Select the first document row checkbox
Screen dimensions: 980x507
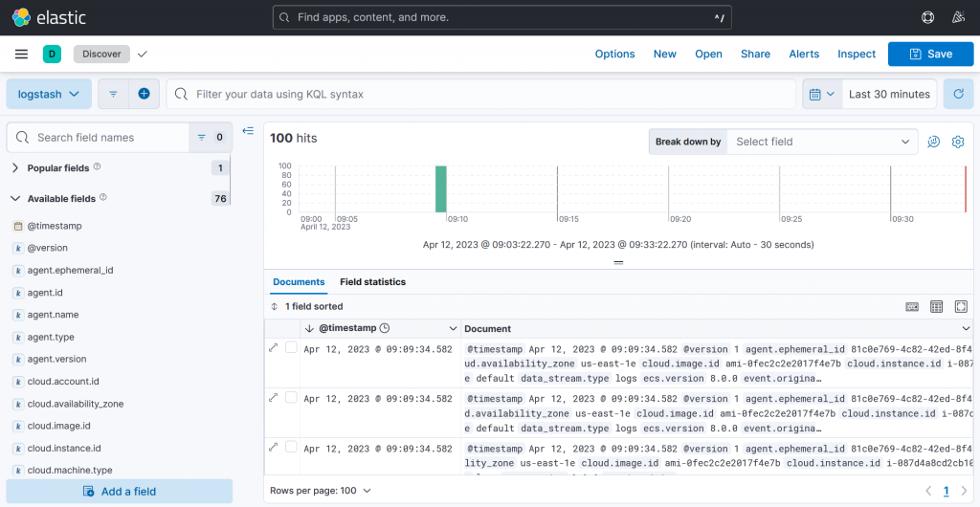(291, 347)
